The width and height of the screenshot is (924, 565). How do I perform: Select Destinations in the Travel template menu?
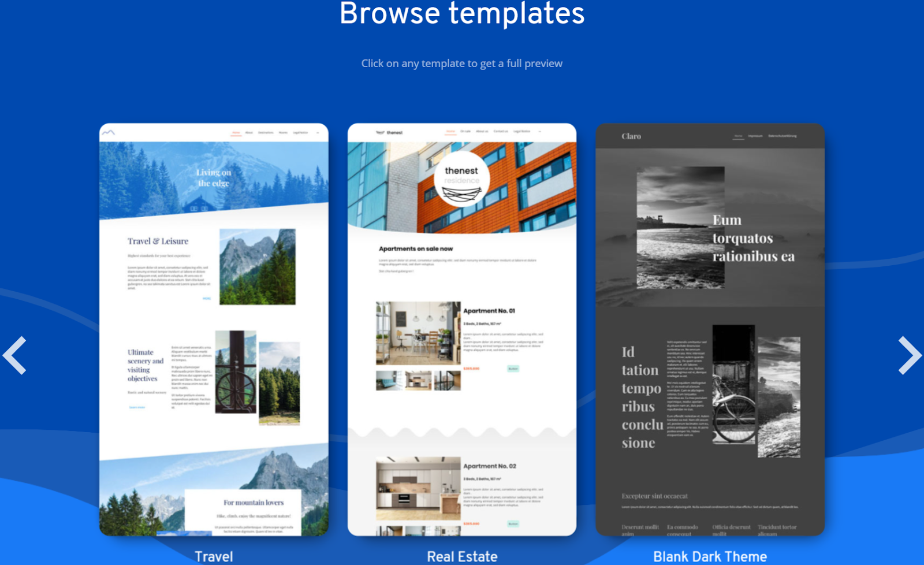click(x=266, y=132)
